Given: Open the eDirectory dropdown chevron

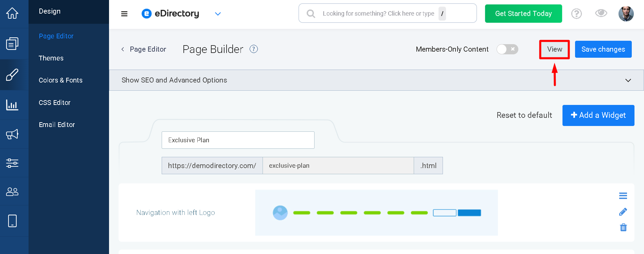Looking at the screenshot, I should click(218, 14).
